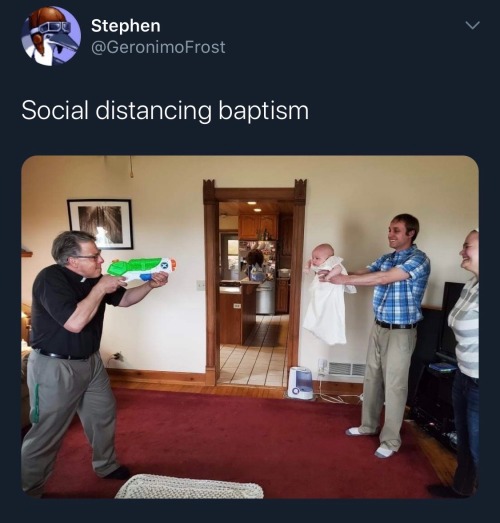Screen dimensions: 500x523
Task: Open the display name Stephen
Action: (x=126, y=26)
